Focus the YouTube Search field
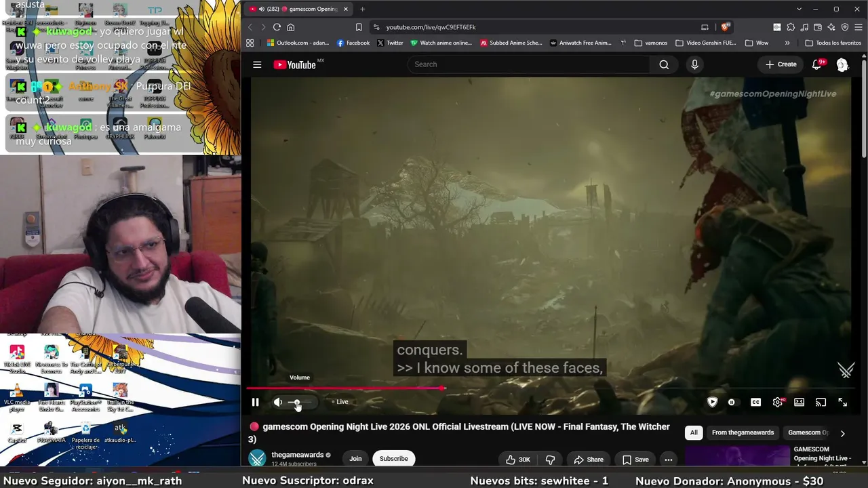Viewport: 868px width, 488px height. click(528, 64)
